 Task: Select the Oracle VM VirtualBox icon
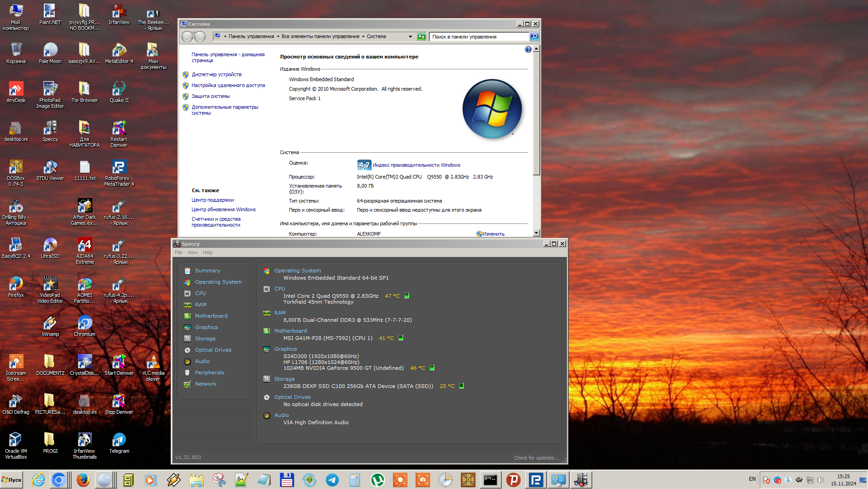click(16, 445)
